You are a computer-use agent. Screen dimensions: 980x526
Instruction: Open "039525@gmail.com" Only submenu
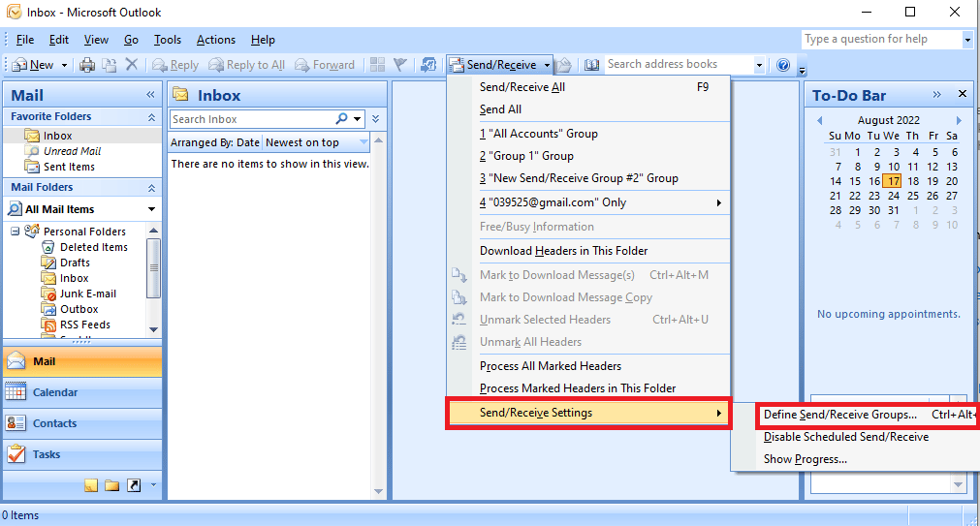pos(588,202)
